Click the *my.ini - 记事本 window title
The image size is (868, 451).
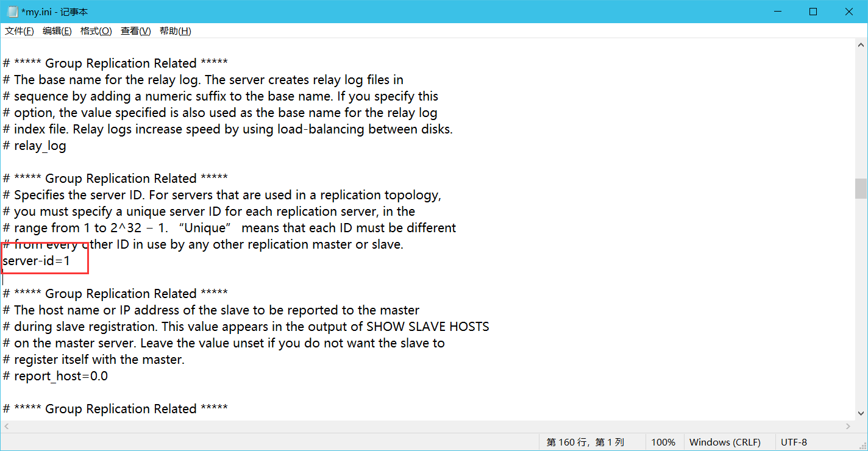pos(54,12)
